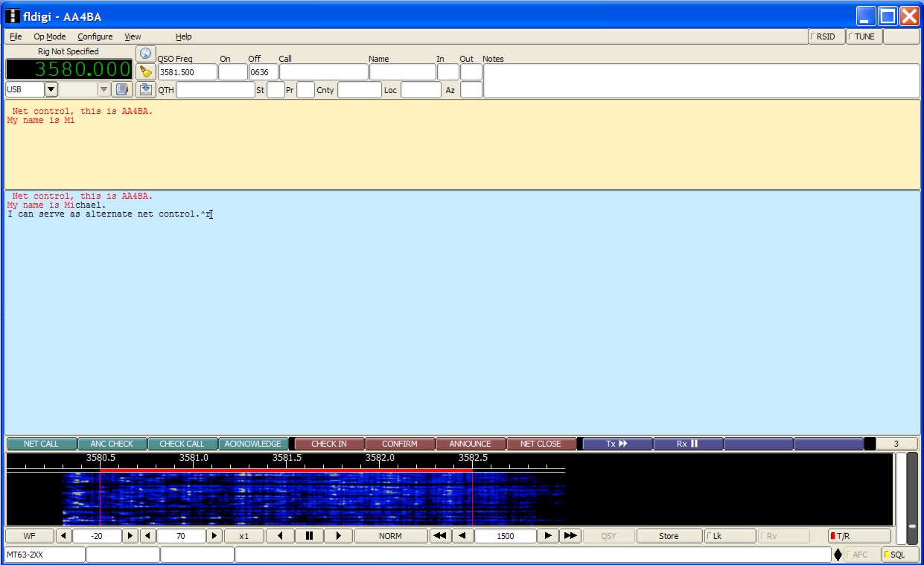Click the WF waterfall mode button

point(29,536)
